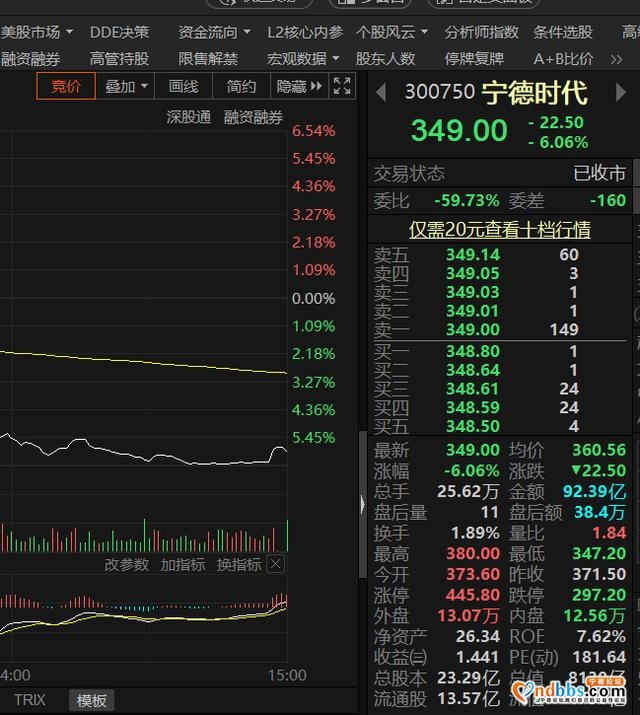Collapse side panel using splitter arrow
640x715 pixels.
pyautogui.click(x=362, y=505)
